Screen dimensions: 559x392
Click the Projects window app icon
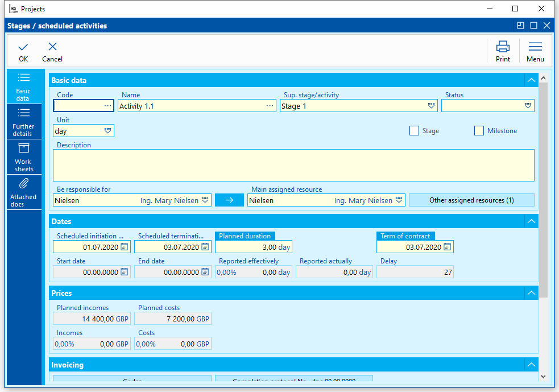coord(14,9)
